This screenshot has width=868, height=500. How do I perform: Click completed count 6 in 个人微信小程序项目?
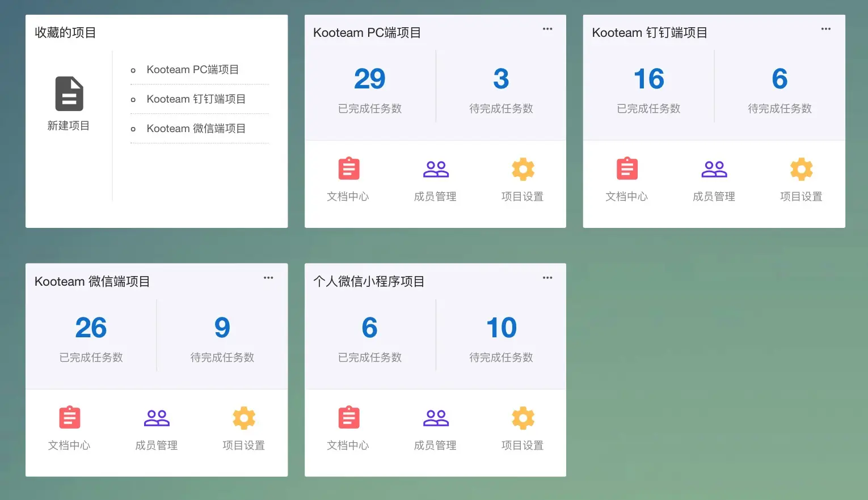click(370, 328)
